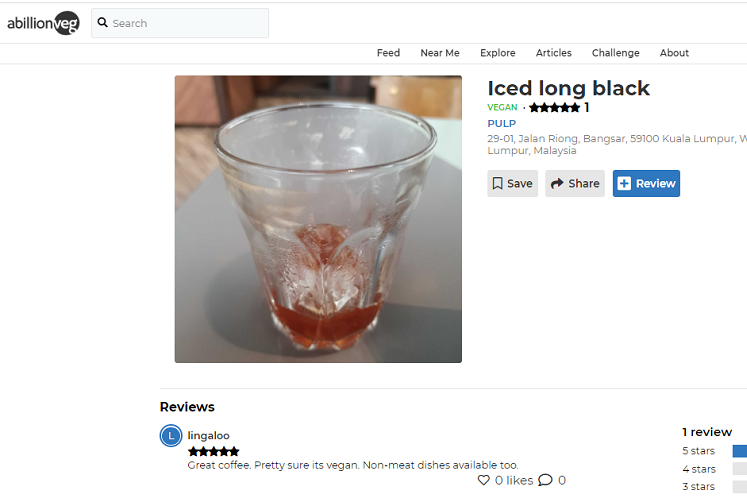Viewport: 747px width, 499px height.
Task: Open the About page
Action: click(x=674, y=53)
